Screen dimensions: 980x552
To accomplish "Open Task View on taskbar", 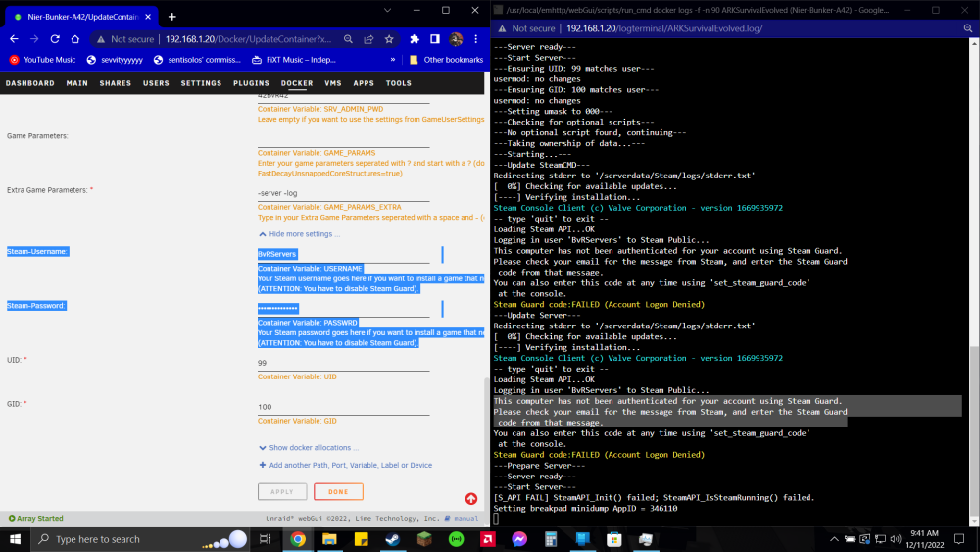I will click(265, 539).
